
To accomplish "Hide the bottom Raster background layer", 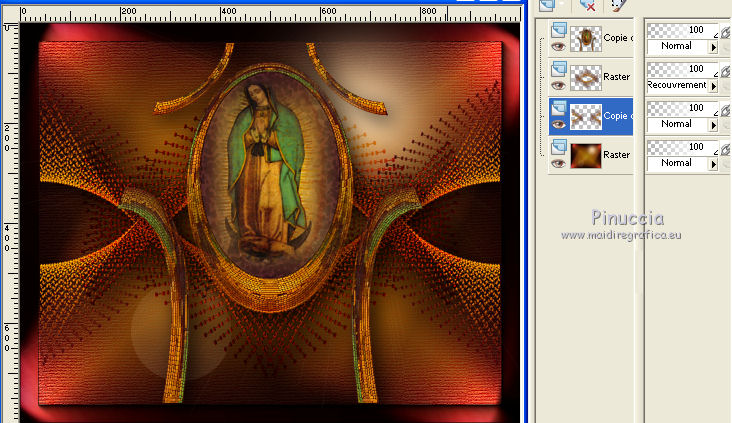I will (x=558, y=163).
